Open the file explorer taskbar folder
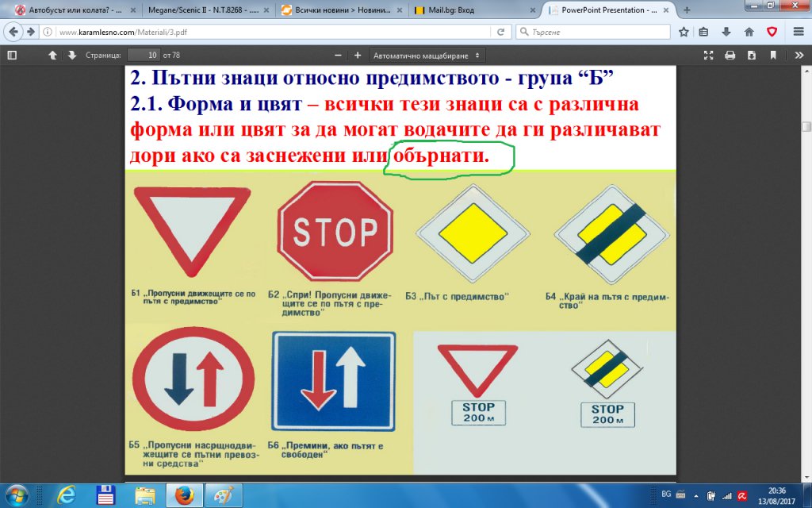The image size is (812, 508). (x=145, y=496)
